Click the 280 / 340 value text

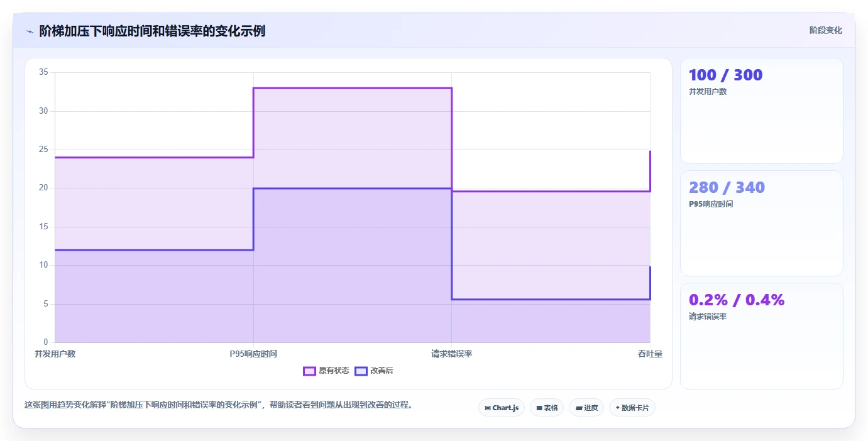pyautogui.click(x=727, y=187)
